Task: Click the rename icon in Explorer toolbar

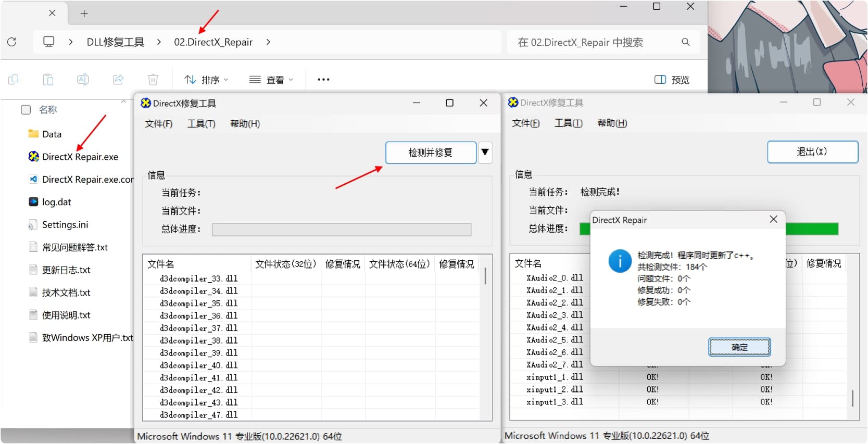Action: pos(83,80)
